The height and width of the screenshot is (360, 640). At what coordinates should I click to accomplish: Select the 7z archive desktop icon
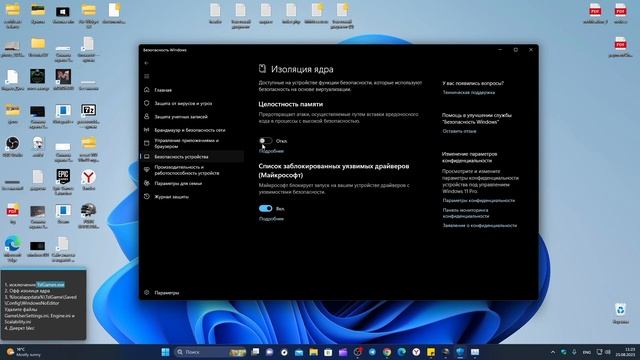tap(88, 116)
